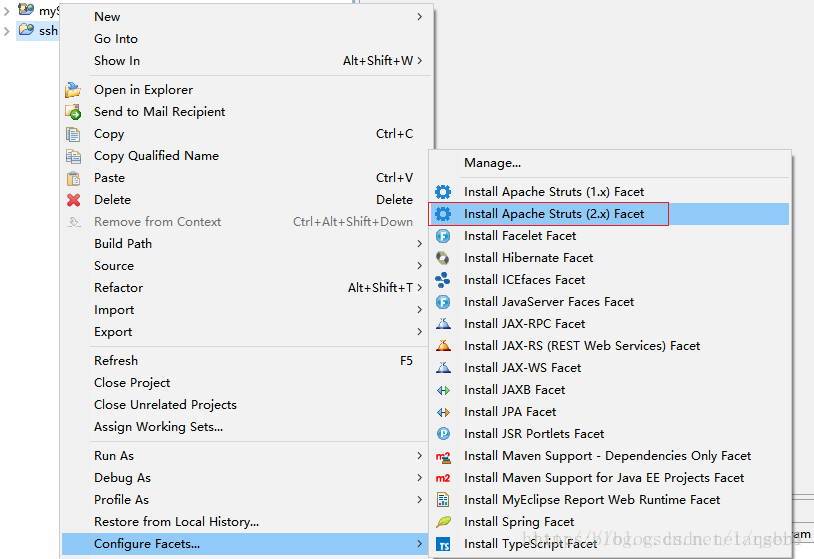The height and width of the screenshot is (559, 814).
Task: Expand the Show In submenu arrow
Action: (x=419, y=61)
